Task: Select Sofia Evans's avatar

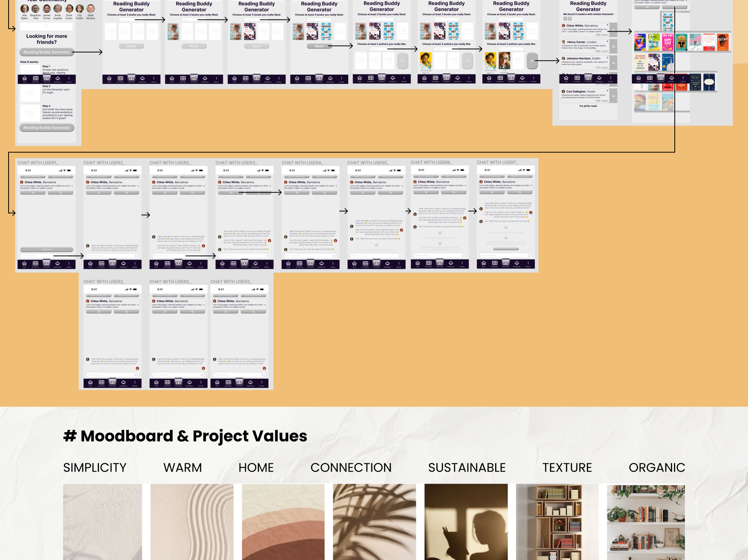Action: tap(69, 9)
